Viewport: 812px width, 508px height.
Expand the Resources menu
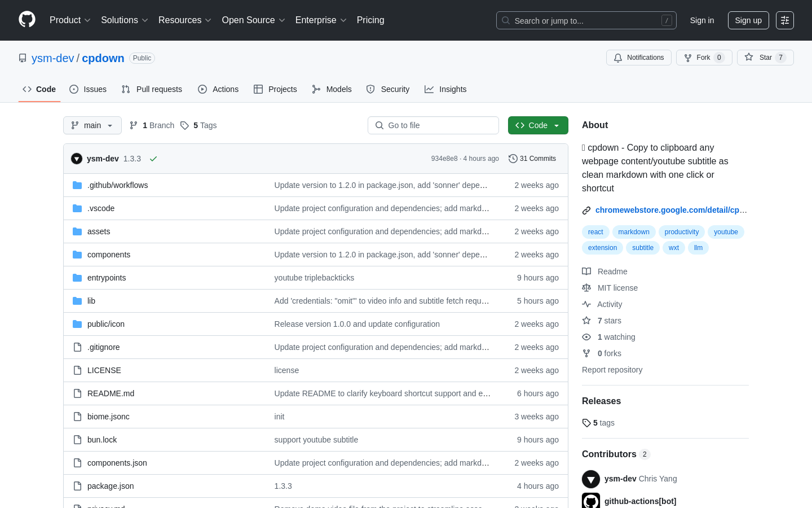pos(185,20)
